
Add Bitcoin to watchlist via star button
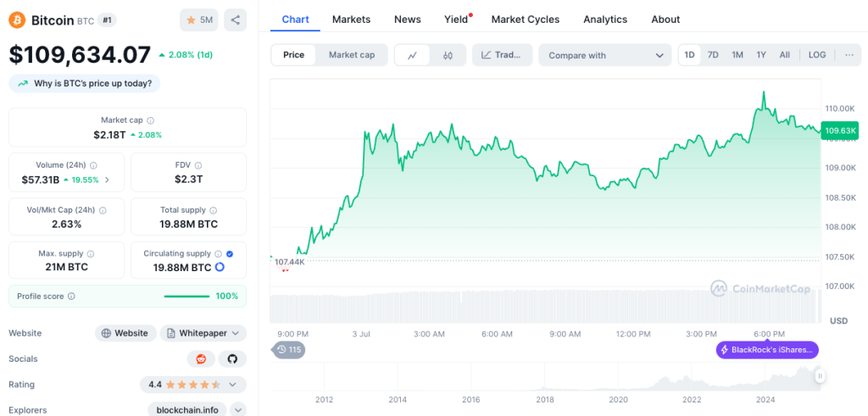(200, 20)
